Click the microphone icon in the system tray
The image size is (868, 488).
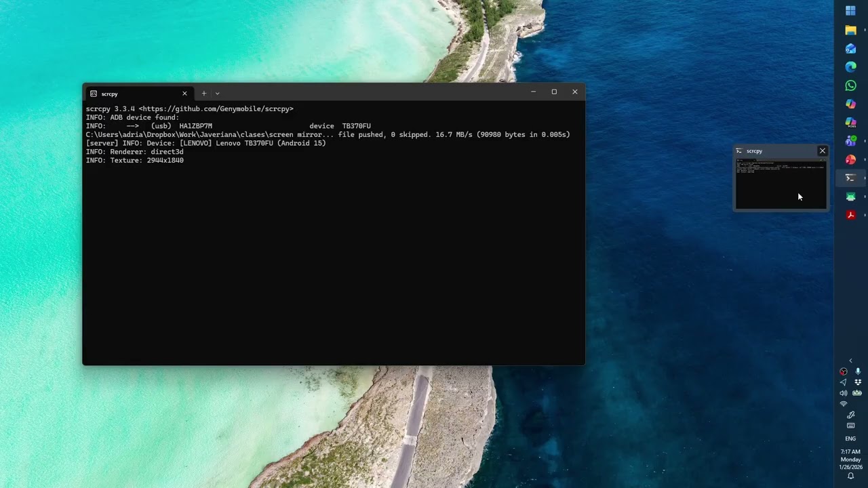tap(858, 371)
